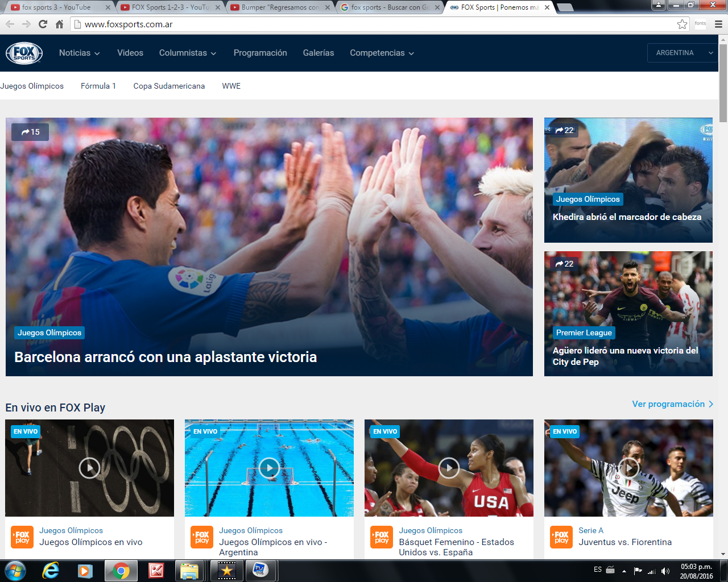Go to the WWE section link
728x582 pixels.
[231, 86]
